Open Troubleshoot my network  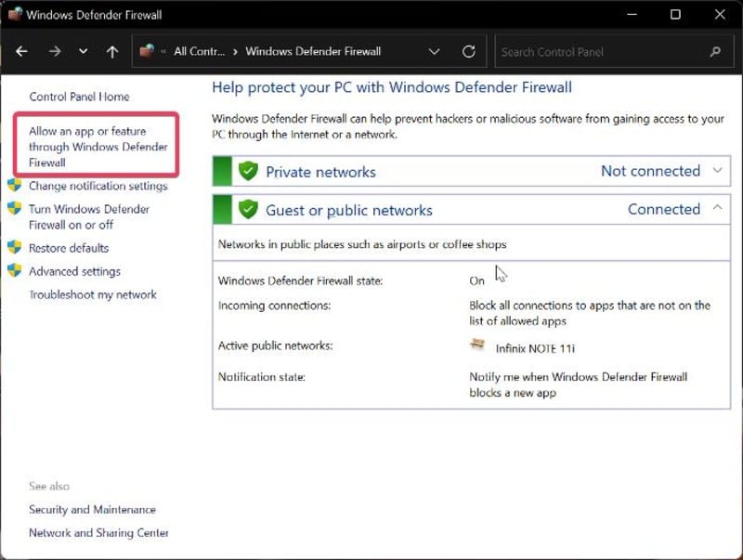click(x=93, y=294)
